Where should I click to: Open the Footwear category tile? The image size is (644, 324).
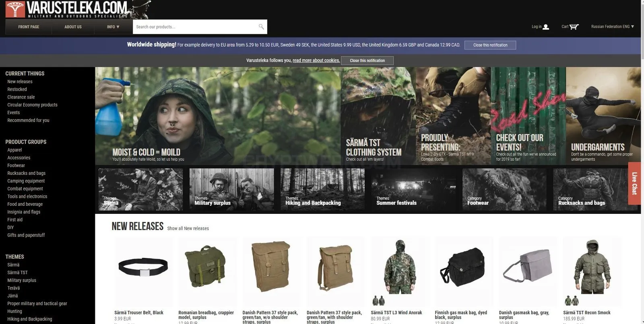click(x=504, y=189)
